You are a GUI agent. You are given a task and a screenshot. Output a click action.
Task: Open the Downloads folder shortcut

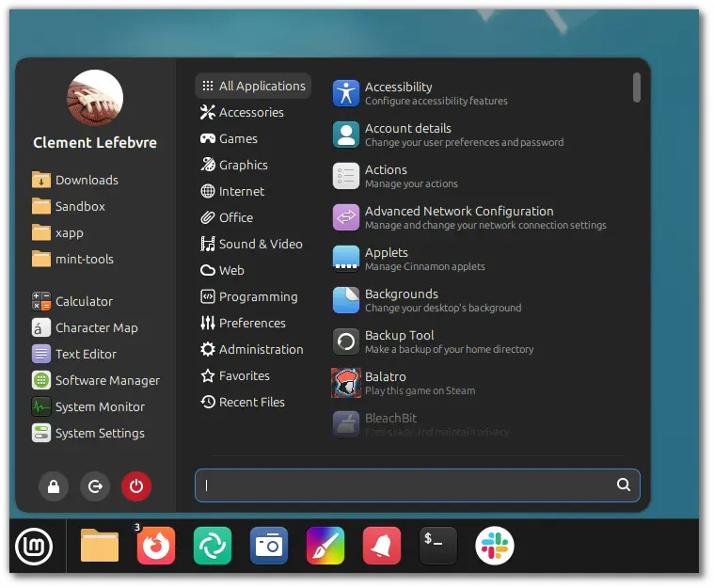[x=86, y=180]
